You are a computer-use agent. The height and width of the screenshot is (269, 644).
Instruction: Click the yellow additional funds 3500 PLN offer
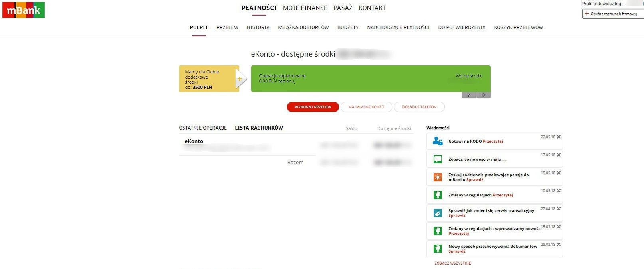pyautogui.click(x=209, y=79)
